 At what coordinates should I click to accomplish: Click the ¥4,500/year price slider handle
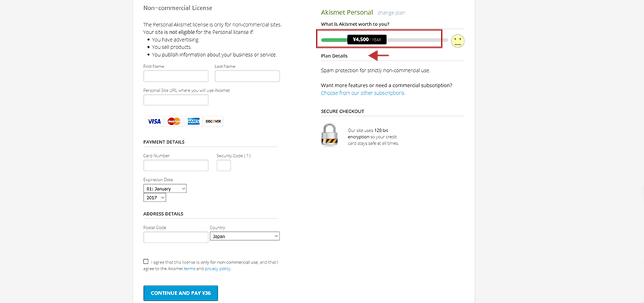tap(367, 40)
